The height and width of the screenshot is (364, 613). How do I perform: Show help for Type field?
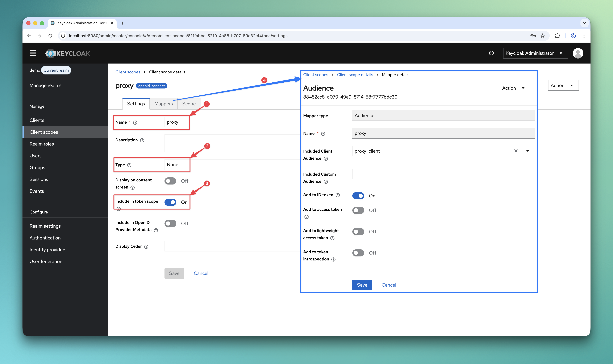tap(129, 165)
